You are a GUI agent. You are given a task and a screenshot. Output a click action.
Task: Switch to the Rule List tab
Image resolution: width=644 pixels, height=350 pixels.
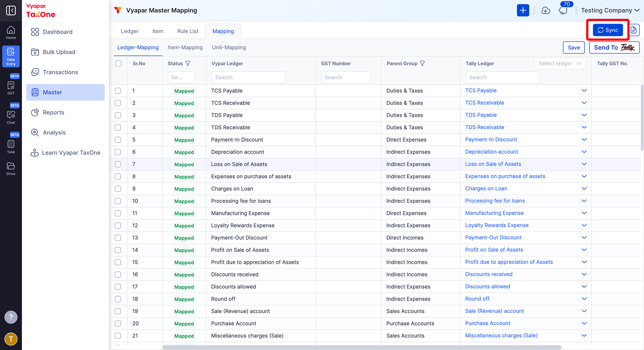[188, 31]
